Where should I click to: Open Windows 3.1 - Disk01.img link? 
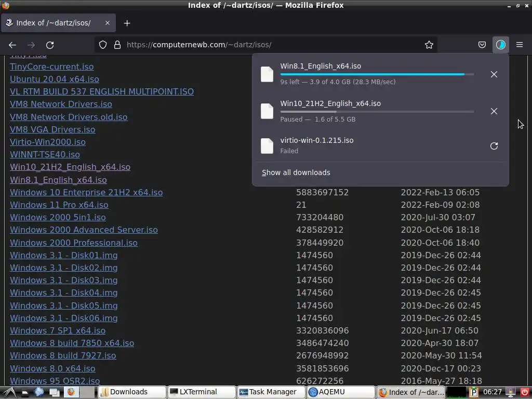64,256
